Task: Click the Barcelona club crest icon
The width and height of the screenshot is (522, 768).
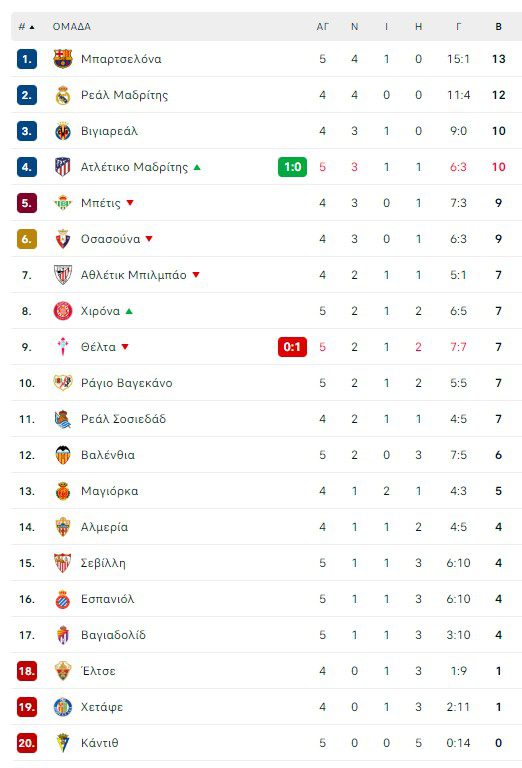Action: tap(63, 59)
